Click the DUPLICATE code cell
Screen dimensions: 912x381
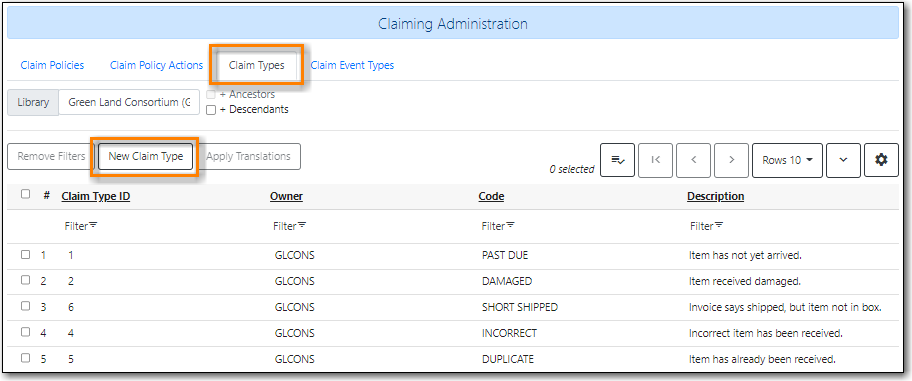point(507,359)
